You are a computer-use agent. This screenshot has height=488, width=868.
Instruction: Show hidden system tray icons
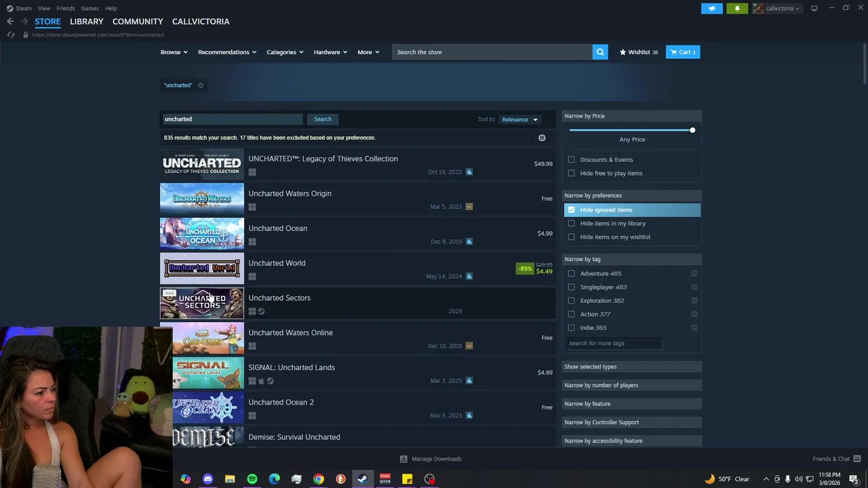pyautogui.click(x=766, y=479)
